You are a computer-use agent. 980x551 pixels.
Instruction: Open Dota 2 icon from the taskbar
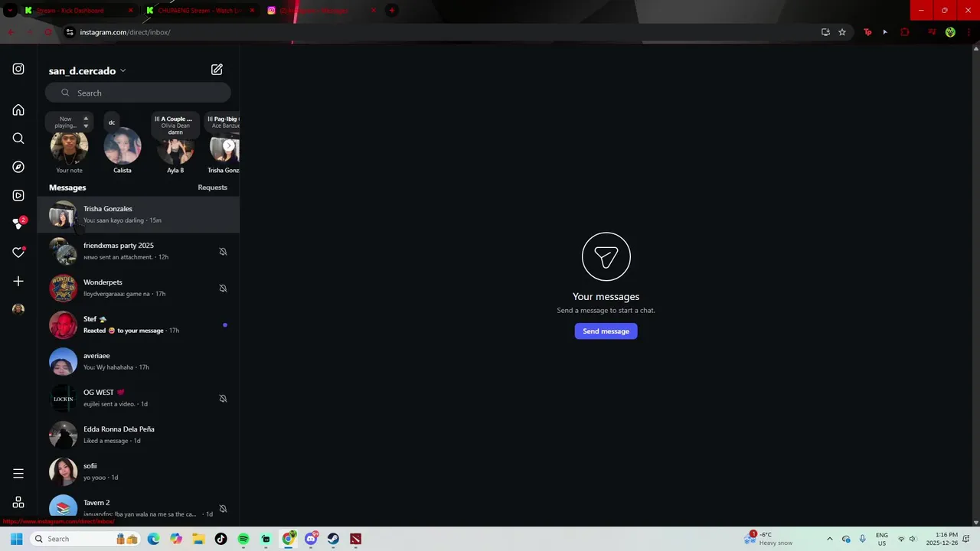click(x=355, y=539)
